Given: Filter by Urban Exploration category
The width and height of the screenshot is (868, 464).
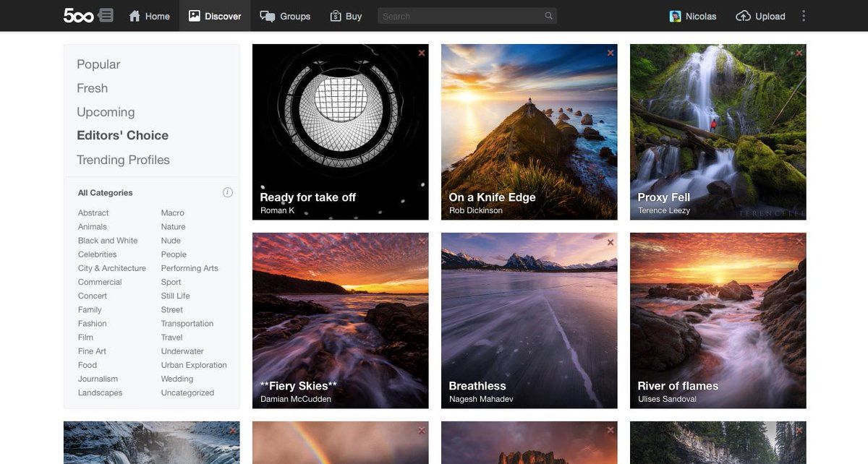Looking at the screenshot, I should [x=194, y=365].
